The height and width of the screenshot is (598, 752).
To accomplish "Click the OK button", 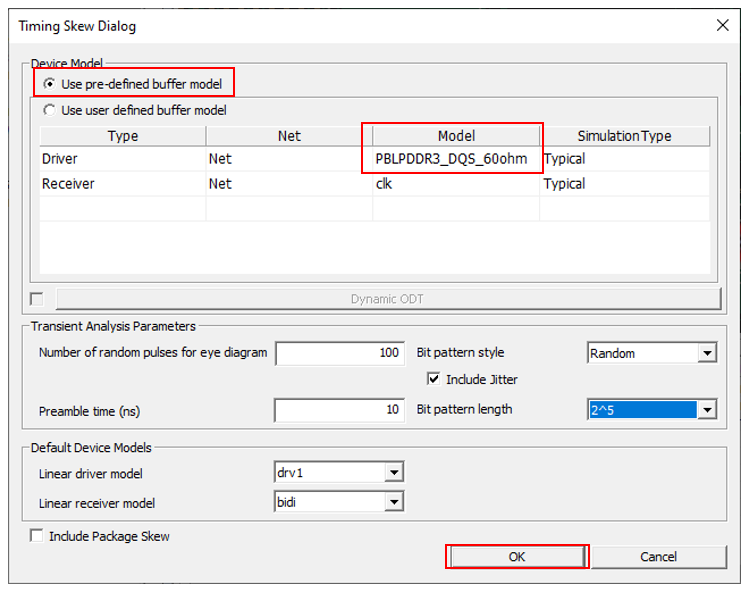I will pyautogui.click(x=516, y=557).
